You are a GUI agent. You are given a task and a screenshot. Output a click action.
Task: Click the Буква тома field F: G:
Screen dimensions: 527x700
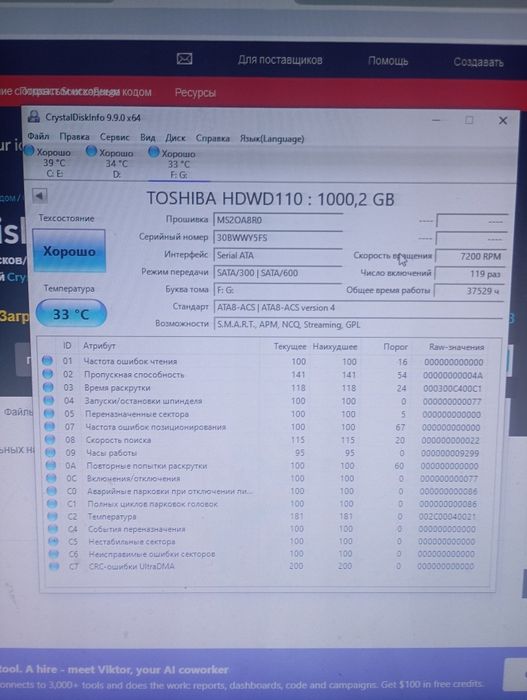278,290
